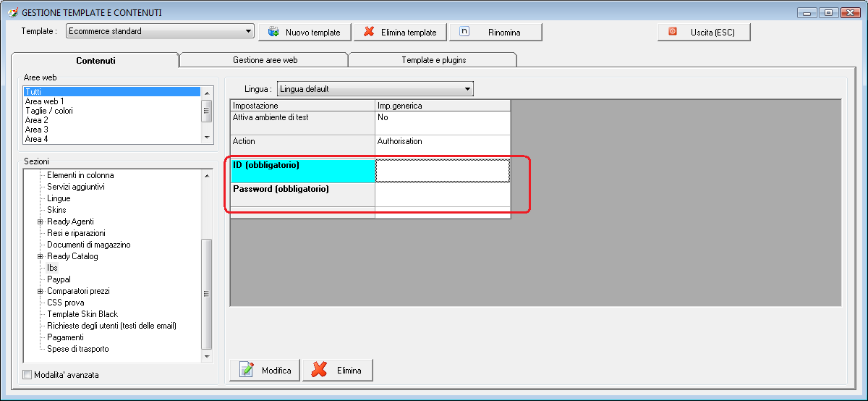868x401 pixels.
Task: Select Richieste degli utenti section
Action: [x=112, y=326]
